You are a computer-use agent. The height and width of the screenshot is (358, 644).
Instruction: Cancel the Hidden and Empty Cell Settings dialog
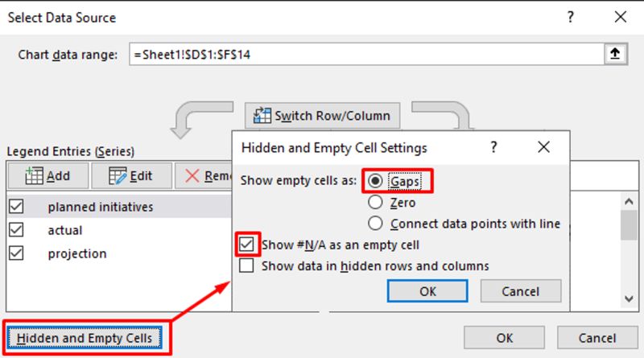click(x=521, y=291)
